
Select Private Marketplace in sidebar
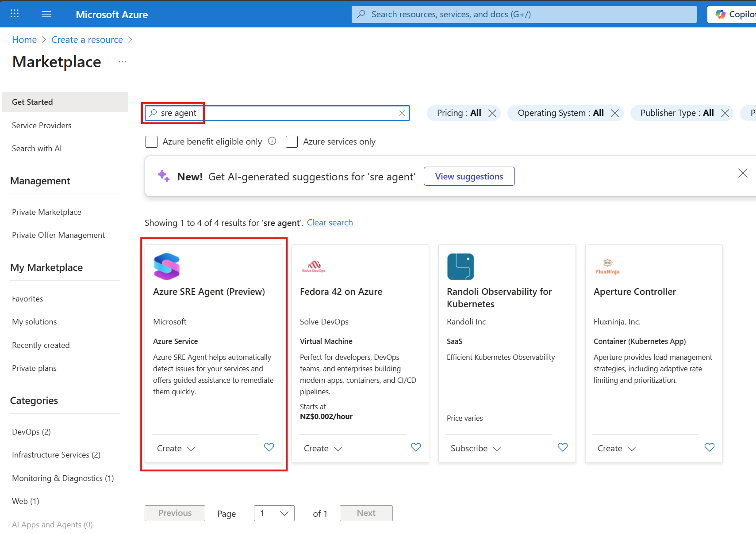(46, 212)
